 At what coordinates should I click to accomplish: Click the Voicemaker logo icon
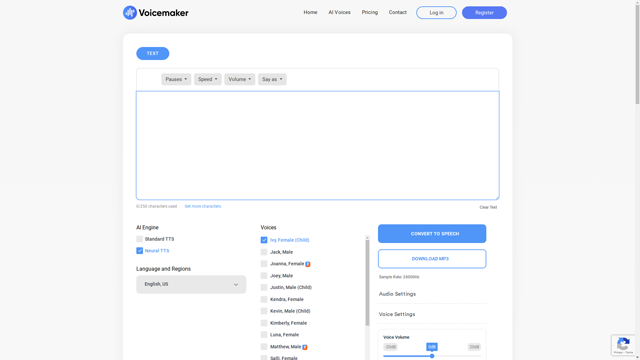point(130,13)
